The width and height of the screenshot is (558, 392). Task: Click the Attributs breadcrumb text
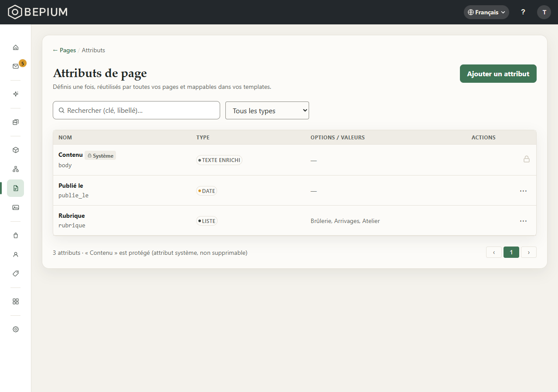pyautogui.click(x=93, y=50)
